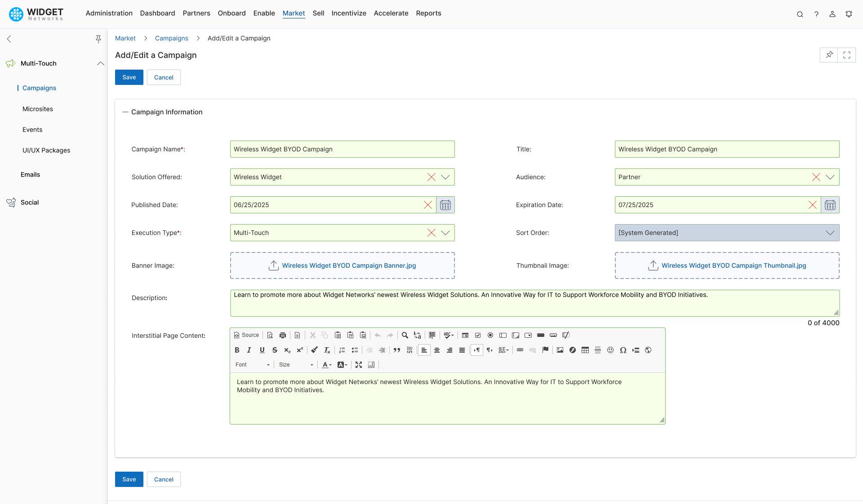This screenshot has width=863, height=504.
Task: Open the Incentivize navigation menu
Action: [x=349, y=13]
